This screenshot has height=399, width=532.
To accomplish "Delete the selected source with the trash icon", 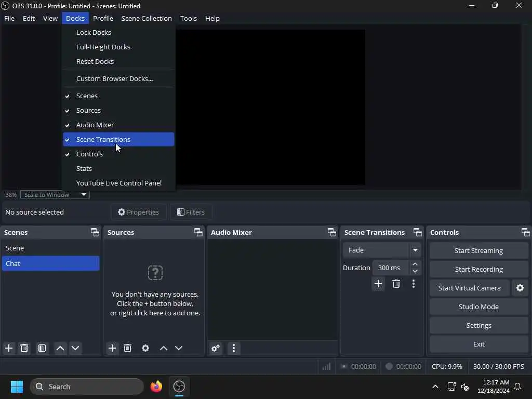I will point(128,348).
